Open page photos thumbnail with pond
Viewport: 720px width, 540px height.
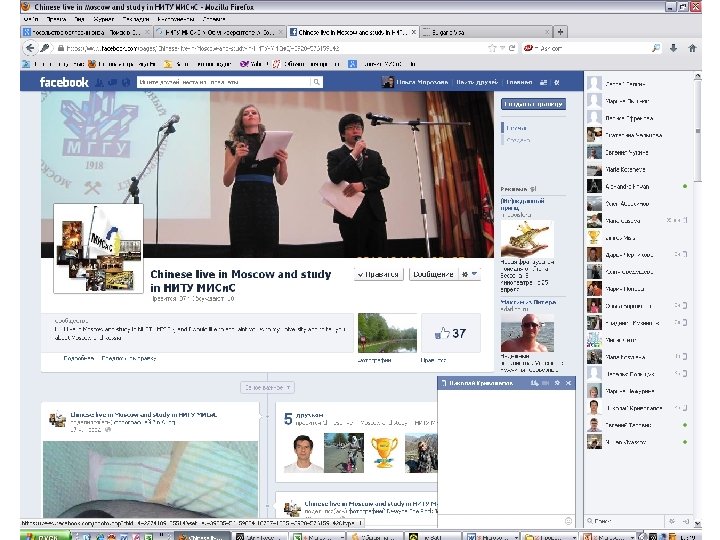click(x=387, y=333)
